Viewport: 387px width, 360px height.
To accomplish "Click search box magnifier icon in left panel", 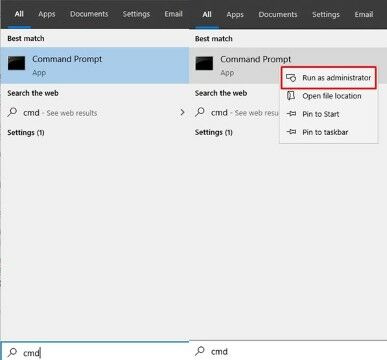I will pyautogui.click(x=13, y=352).
